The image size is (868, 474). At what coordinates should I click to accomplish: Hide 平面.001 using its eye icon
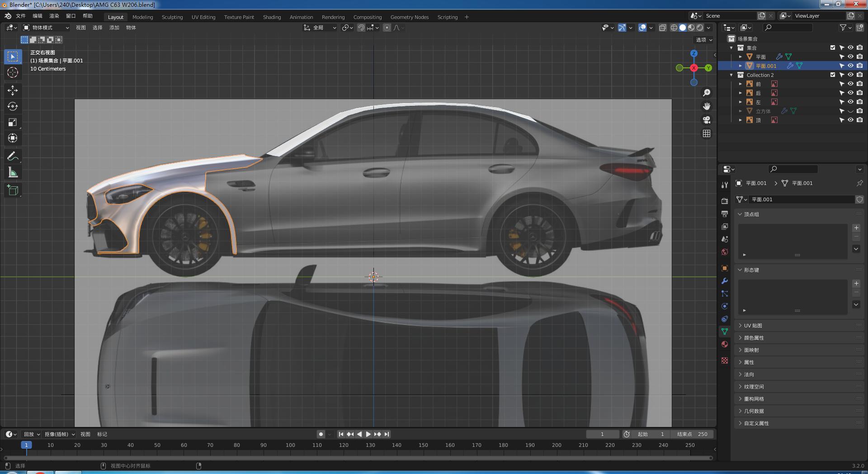(850, 66)
